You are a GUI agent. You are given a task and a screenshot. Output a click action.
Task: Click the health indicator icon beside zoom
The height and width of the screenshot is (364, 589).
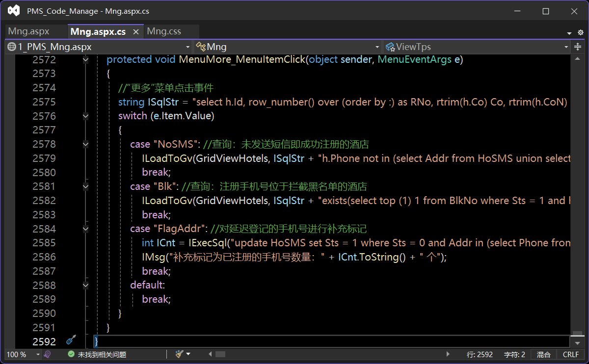pos(48,354)
